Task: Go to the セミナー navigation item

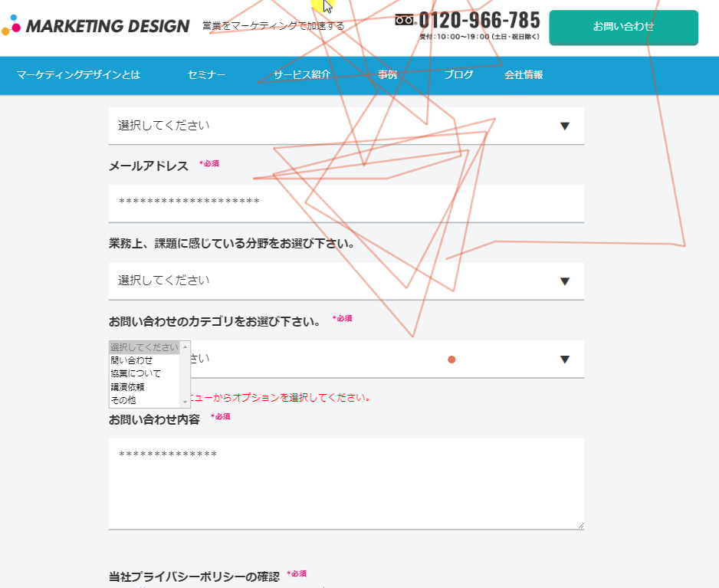Action: point(206,75)
